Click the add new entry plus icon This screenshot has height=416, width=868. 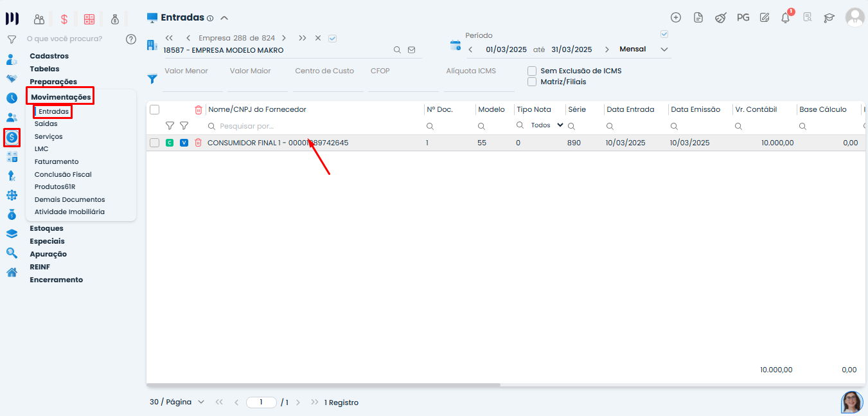[x=675, y=18]
